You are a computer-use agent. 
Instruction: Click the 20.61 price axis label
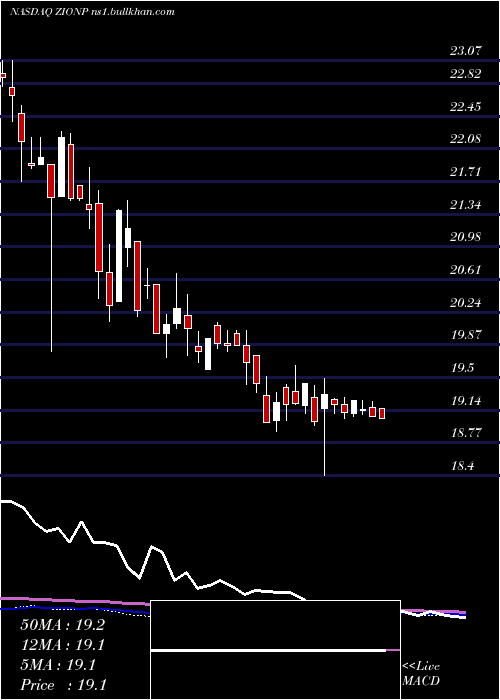click(x=466, y=270)
